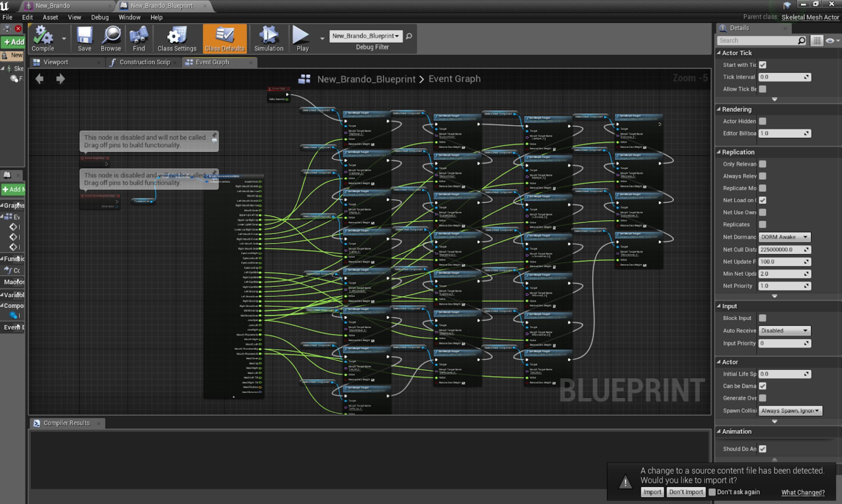The image size is (842, 504).
Task: Toggle the Can be Damaged checkbox
Action: (x=762, y=386)
